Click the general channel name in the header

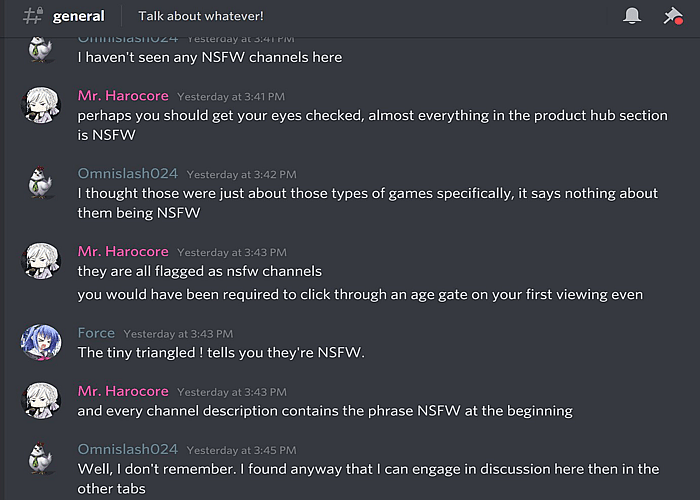[78, 16]
